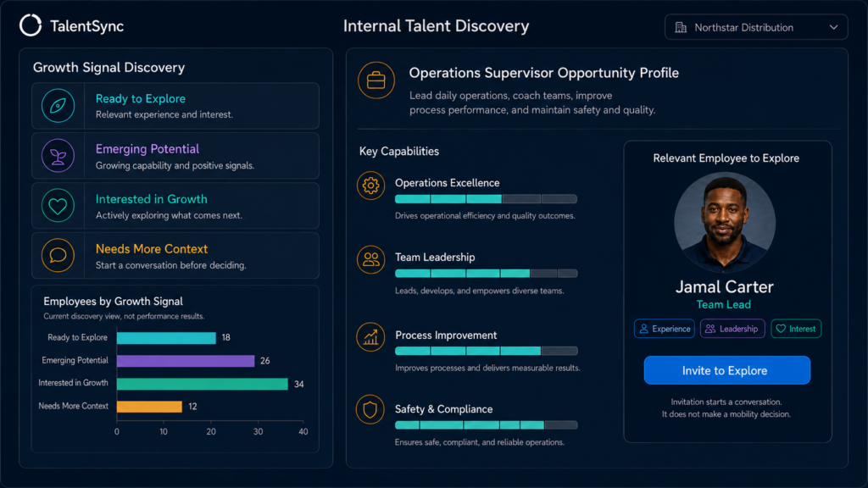Open the Northstar Distribution company dropdown

click(755, 27)
